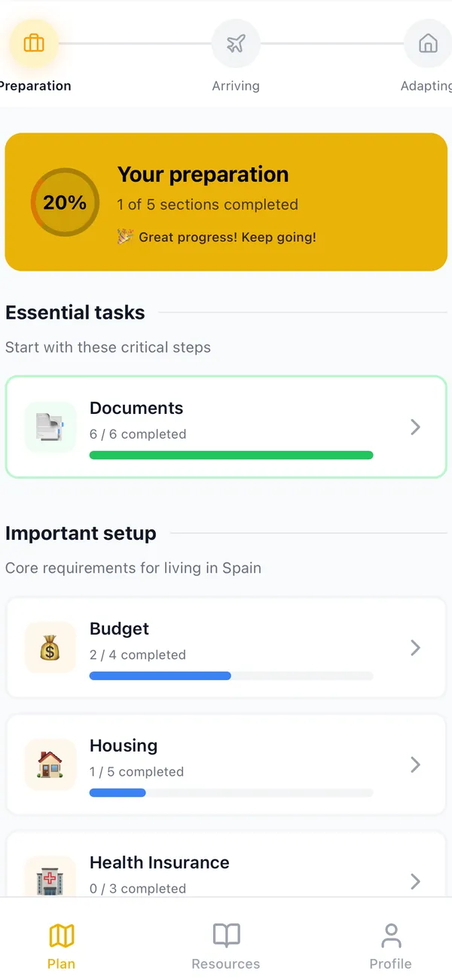This screenshot has height=980, width=452.
Task: Select the Budget money bag icon
Action: click(50, 647)
